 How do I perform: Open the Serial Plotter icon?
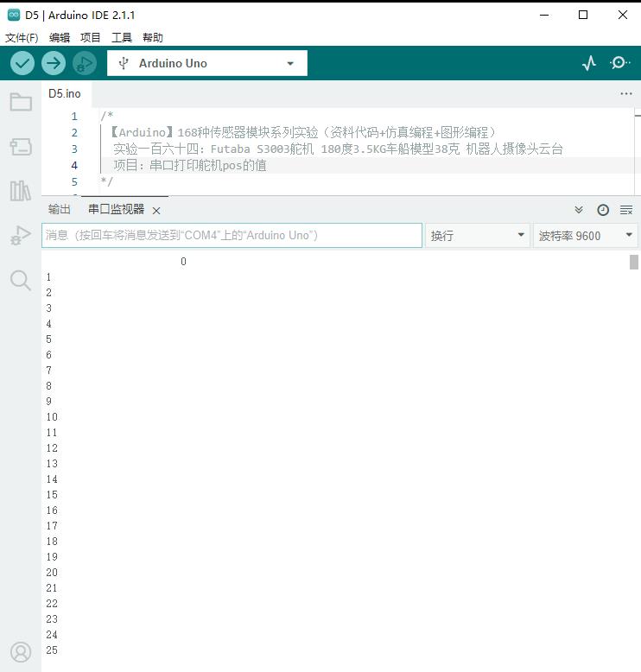589,63
